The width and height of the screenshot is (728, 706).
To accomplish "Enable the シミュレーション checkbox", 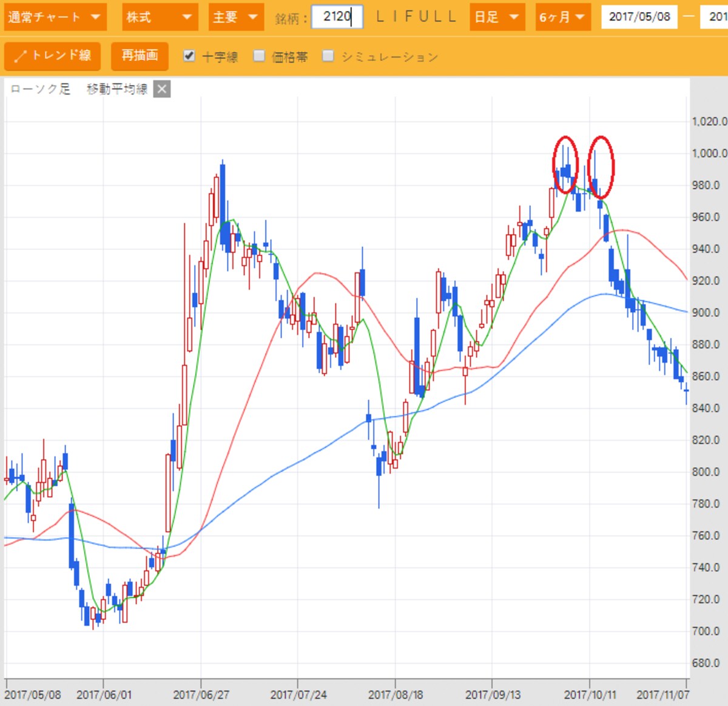I will (x=328, y=56).
